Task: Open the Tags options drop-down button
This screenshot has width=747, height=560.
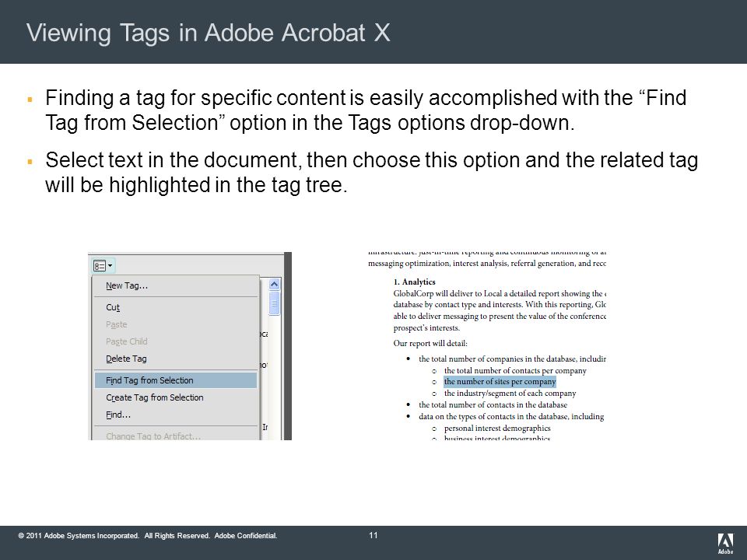Action: 103,266
